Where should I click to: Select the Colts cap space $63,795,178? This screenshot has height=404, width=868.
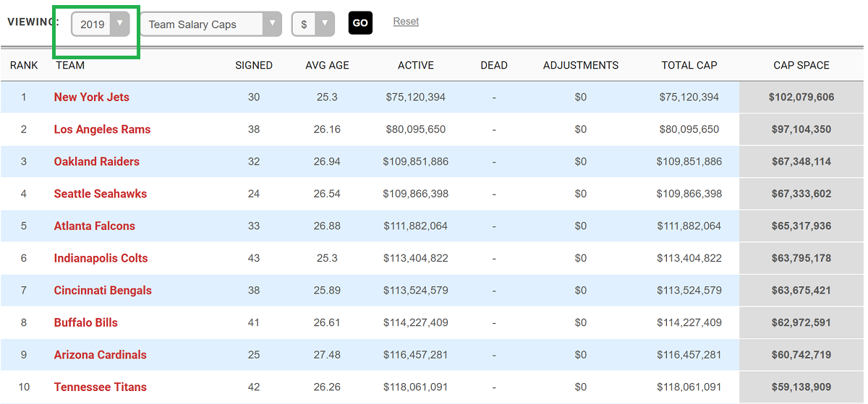click(801, 258)
